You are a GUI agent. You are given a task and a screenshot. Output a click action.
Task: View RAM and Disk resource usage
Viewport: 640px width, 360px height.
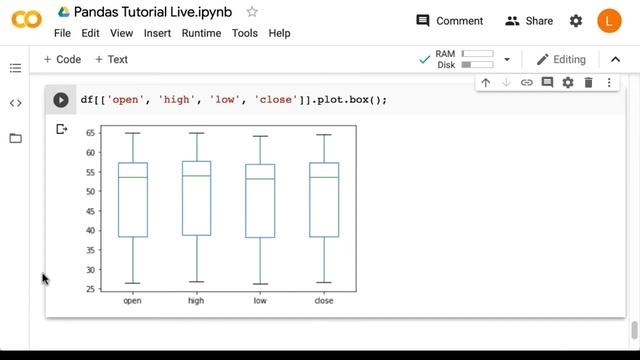point(464,60)
